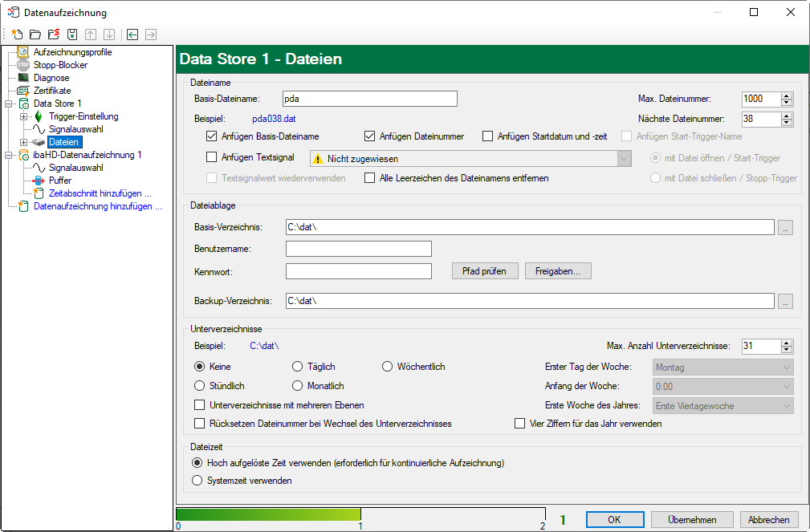The height and width of the screenshot is (532, 810).
Task: Click the Basis-Dateiname input field
Action: click(368, 99)
